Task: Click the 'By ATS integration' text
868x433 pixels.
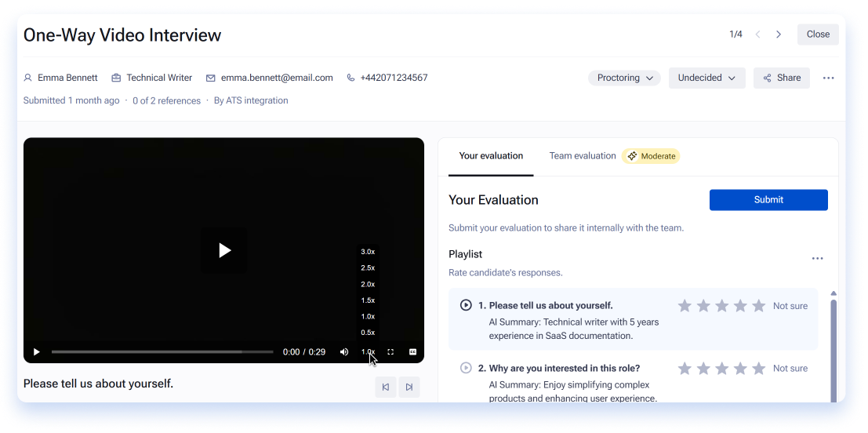Action: click(x=251, y=100)
